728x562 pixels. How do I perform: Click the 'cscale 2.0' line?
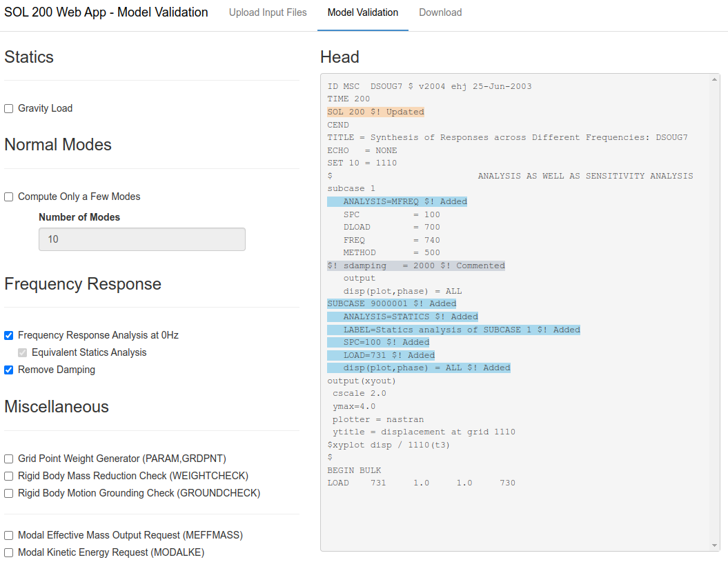pyautogui.click(x=360, y=393)
